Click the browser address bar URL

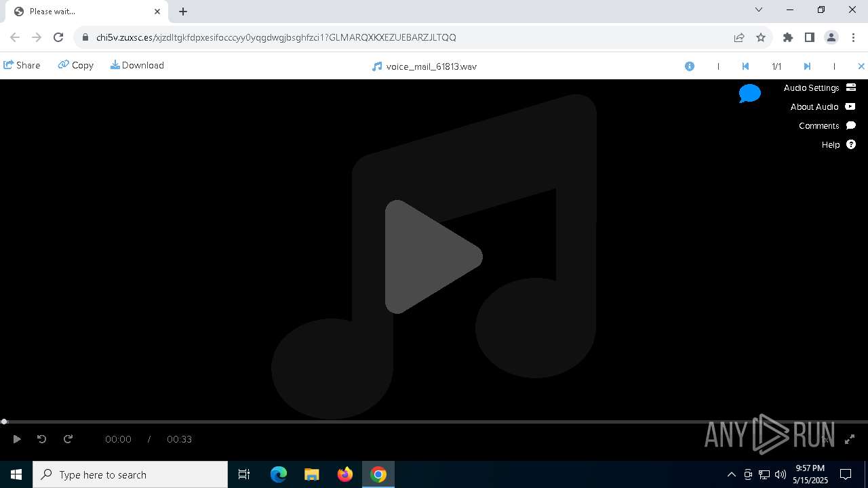click(x=276, y=37)
